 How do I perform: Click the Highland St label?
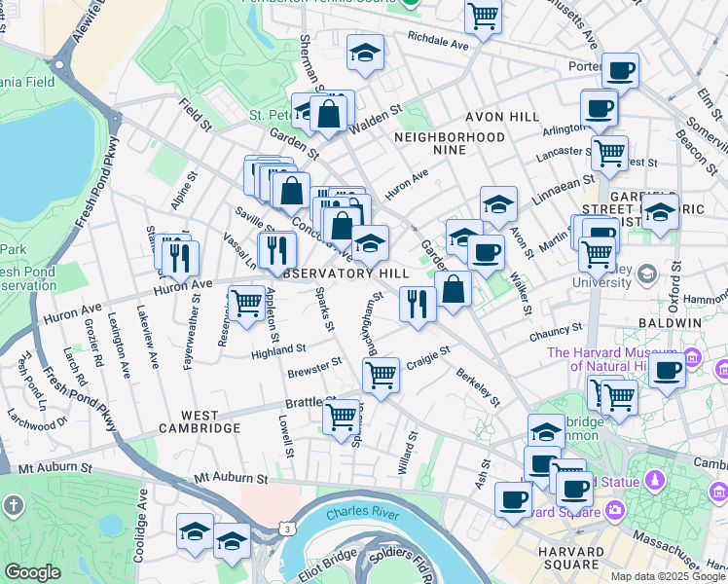click(278, 351)
